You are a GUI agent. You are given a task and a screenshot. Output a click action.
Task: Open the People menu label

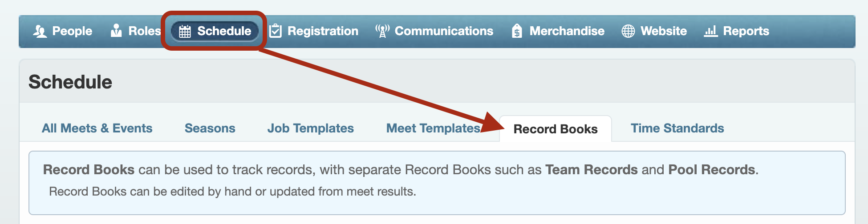pos(72,31)
